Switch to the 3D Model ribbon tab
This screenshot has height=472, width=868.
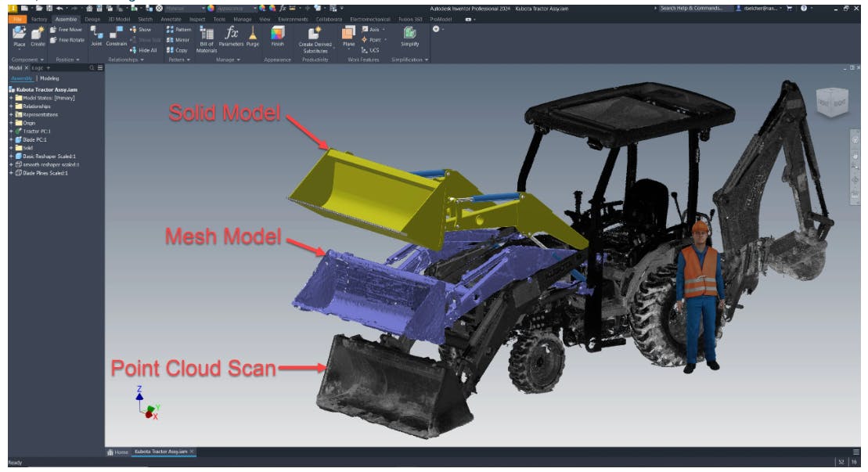click(117, 19)
